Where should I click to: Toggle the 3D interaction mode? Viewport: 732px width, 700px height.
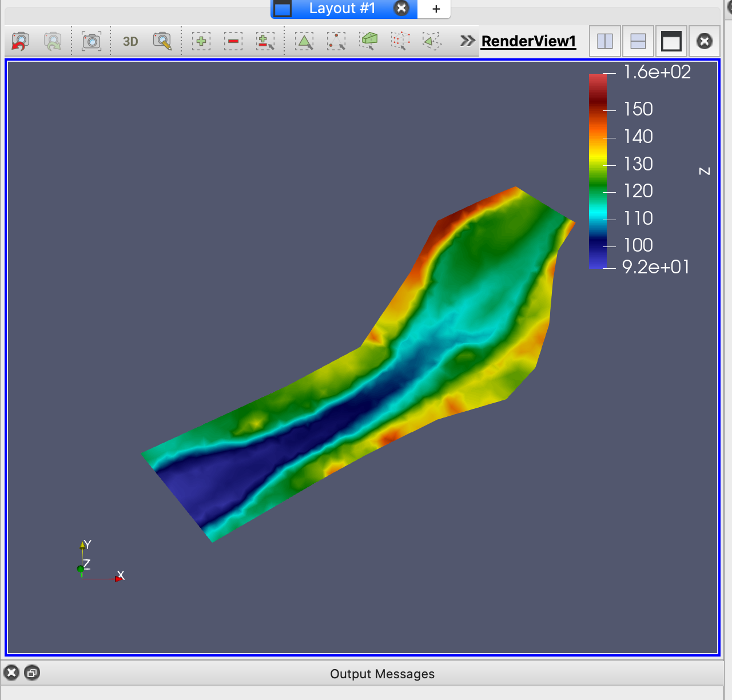click(x=130, y=41)
